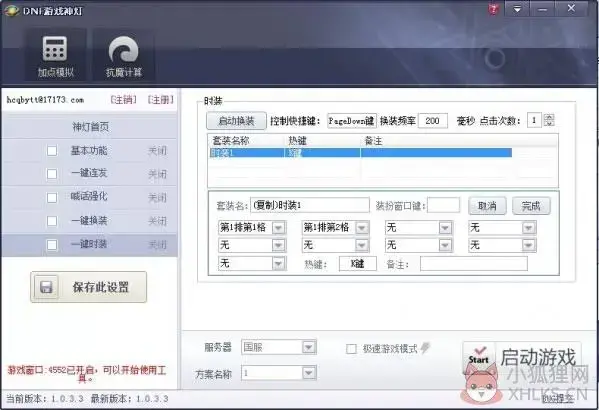
Task: Open the 加点模拟 calculator tool
Action: coord(55,56)
